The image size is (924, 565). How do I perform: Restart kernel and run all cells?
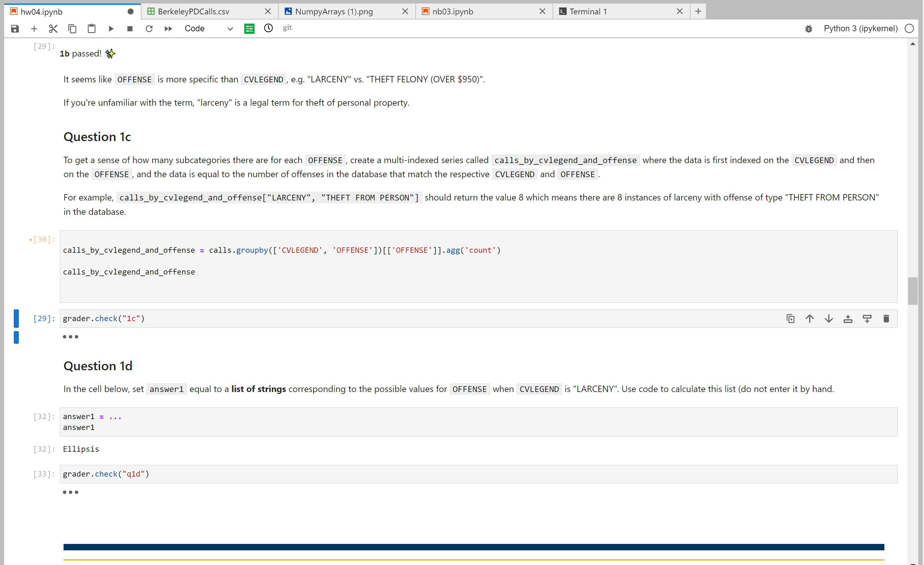coord(168,28)
